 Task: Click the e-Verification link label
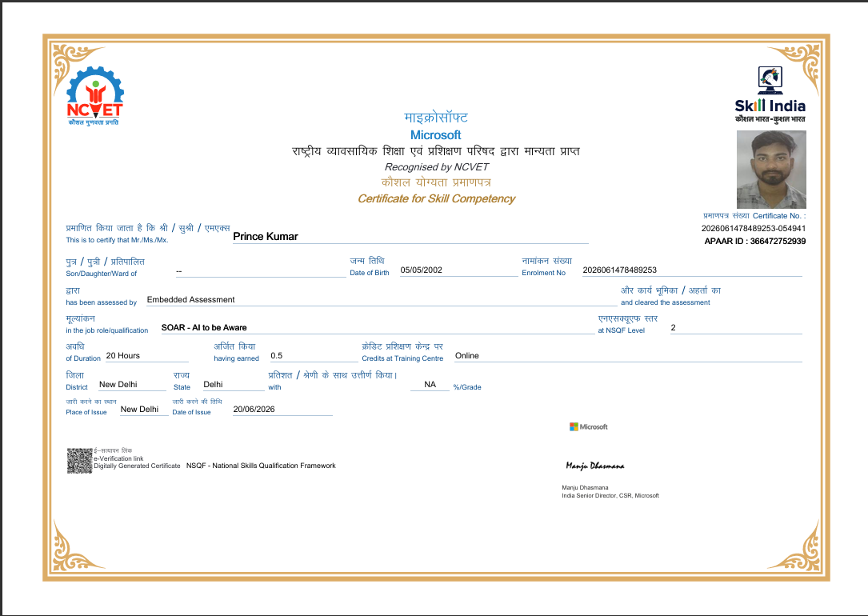(118, 458)
